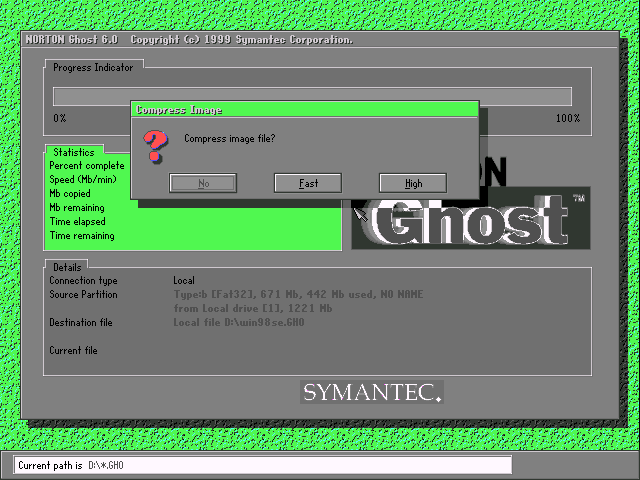Click the '100%' progress label

pos(568,118)
